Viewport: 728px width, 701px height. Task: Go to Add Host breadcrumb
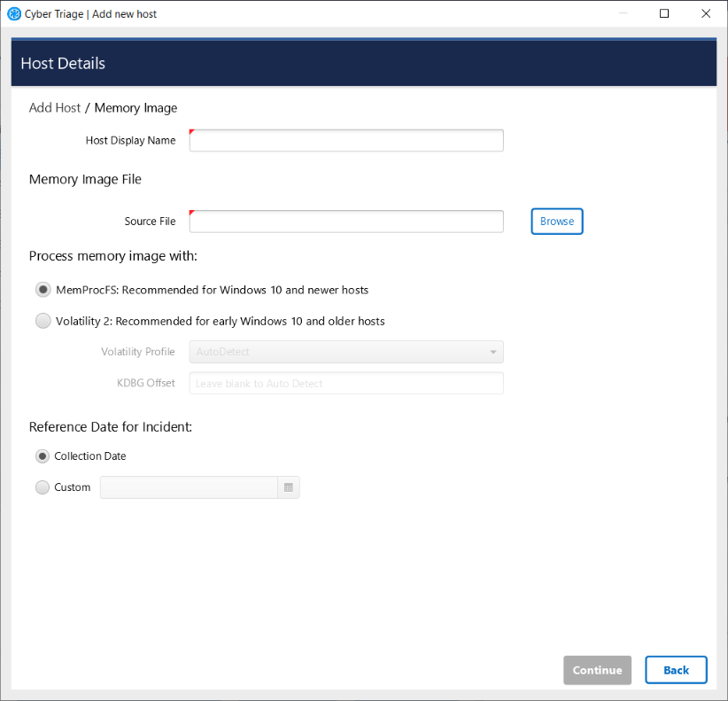point(55,108)
